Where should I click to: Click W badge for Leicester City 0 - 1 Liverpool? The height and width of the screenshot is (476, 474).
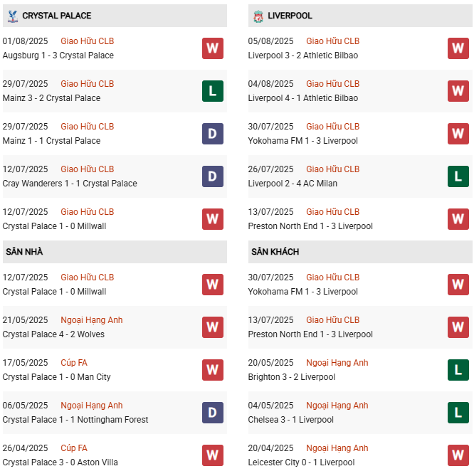[x=458, y=455]
